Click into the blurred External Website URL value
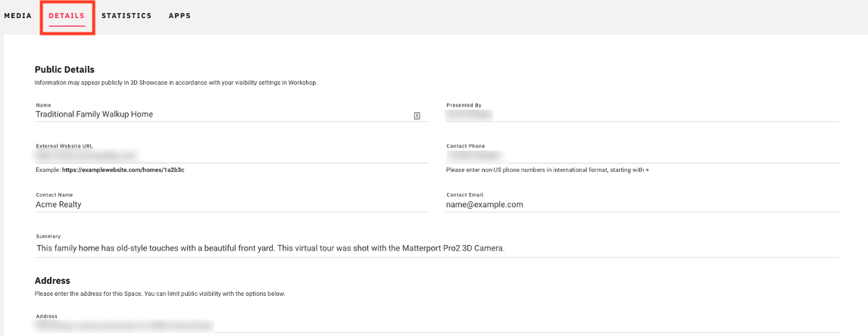 point(86,156)
